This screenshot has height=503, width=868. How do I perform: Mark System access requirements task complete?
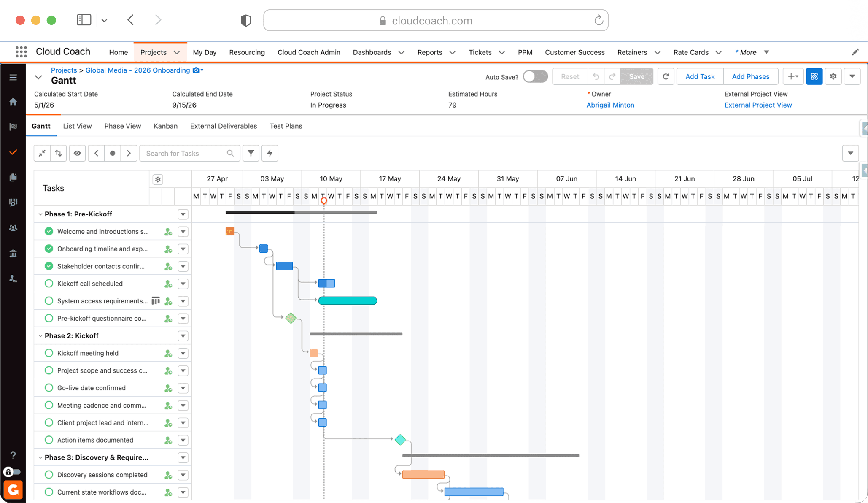click(49, 301)
